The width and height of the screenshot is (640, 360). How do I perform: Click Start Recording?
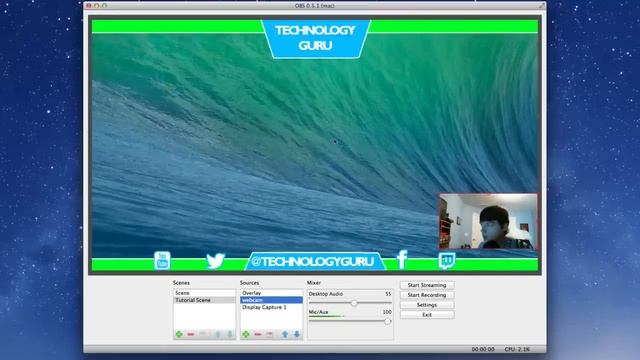pyautogui.click(x=427, y=295)
